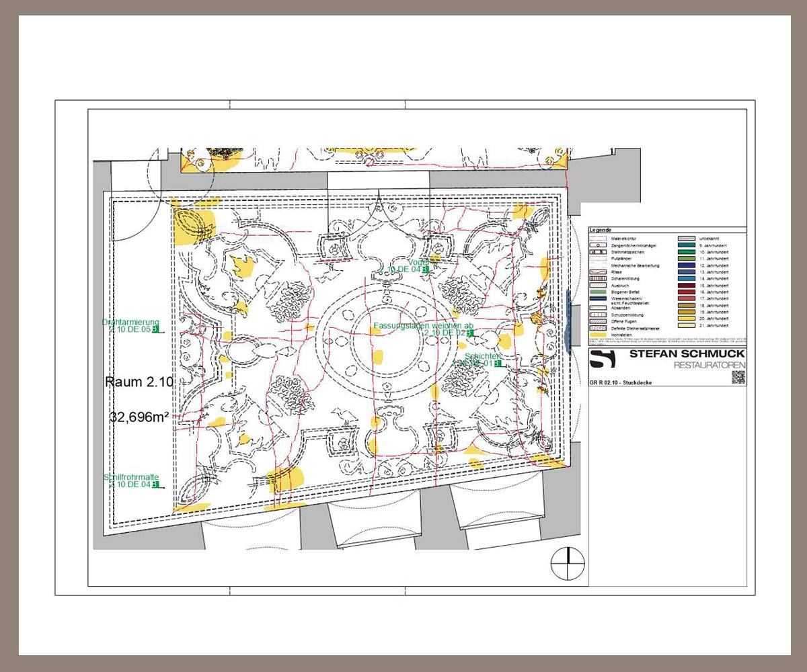Click the Legende header
Viewport: 807px width, 672px height.
pyautogui.click(x=601, y=230)
